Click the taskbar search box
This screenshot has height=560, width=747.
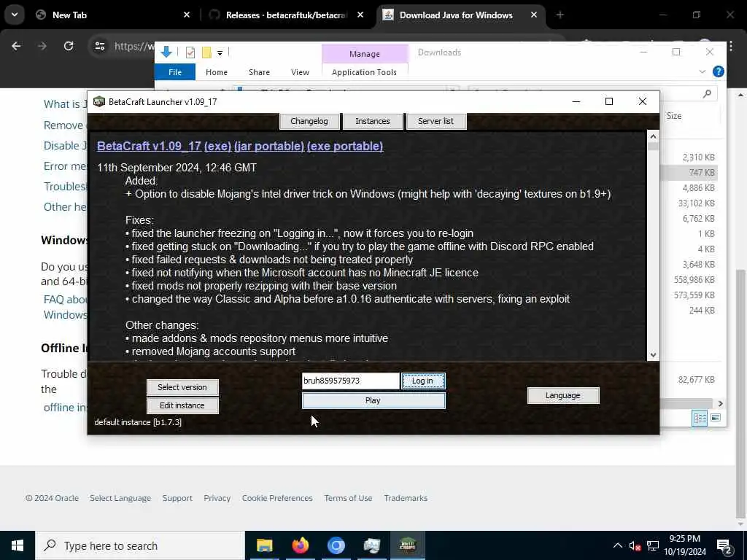pyautogui.click(x=140, y=545)
